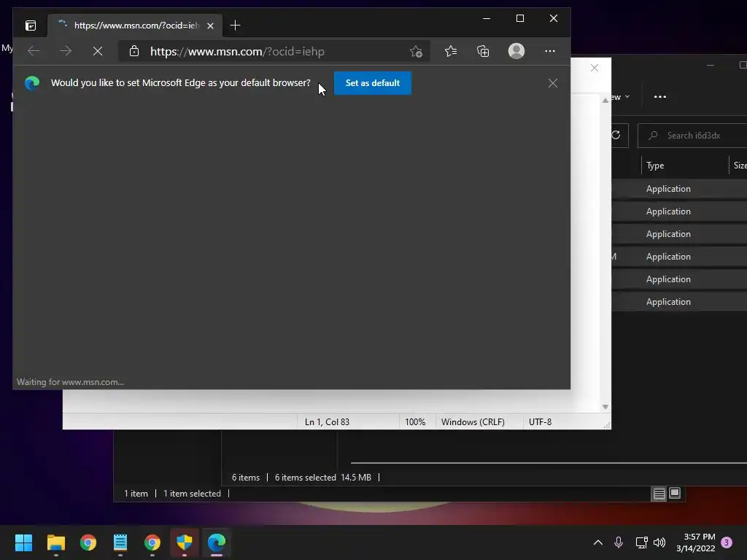747x560 pixels.
Task: Show hidden tray icons
Action: coord(598,542)
